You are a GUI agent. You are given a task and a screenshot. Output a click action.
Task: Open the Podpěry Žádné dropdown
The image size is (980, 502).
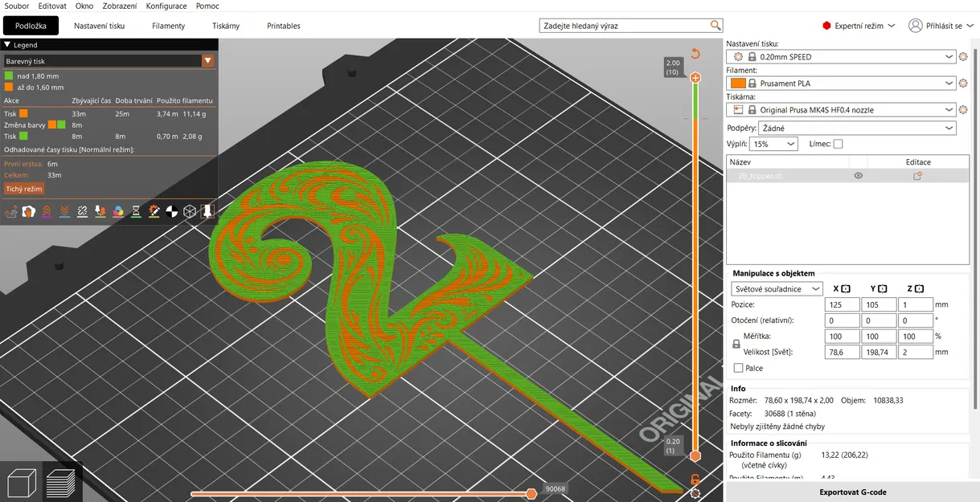(x=858, y=129)
